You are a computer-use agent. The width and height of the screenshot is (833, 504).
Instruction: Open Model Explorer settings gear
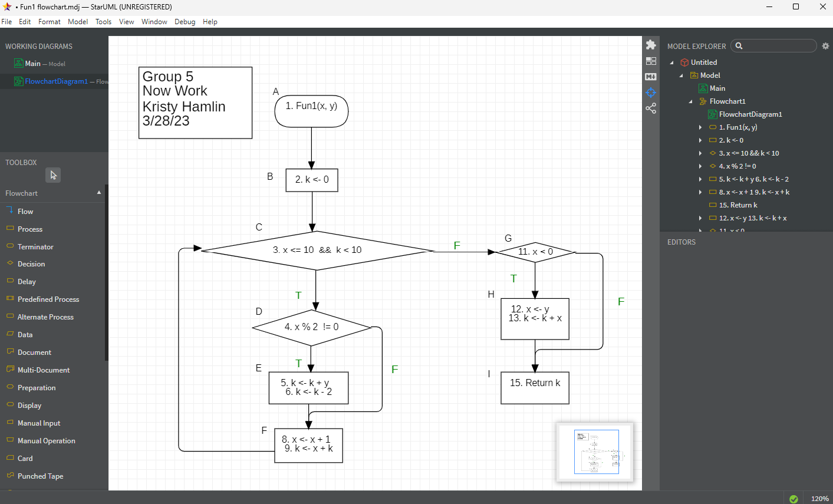[x=825, y=46]
